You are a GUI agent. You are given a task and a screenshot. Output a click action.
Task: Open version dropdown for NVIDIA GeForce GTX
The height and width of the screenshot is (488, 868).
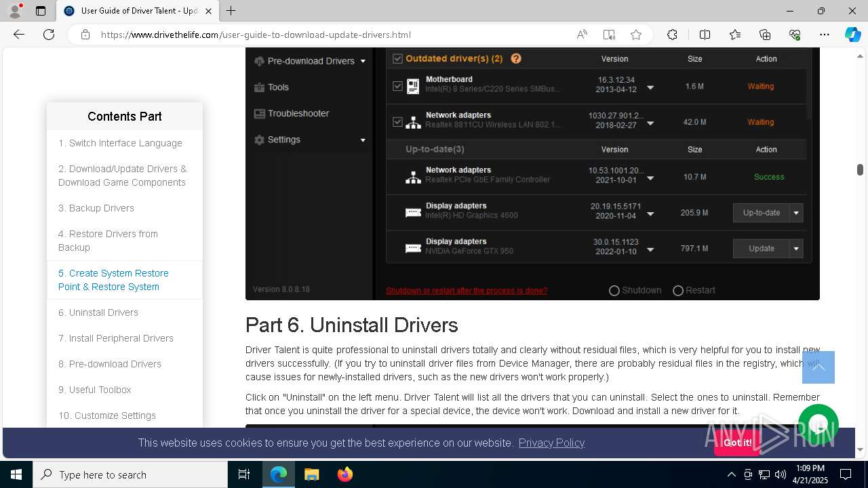coord(650,249)
